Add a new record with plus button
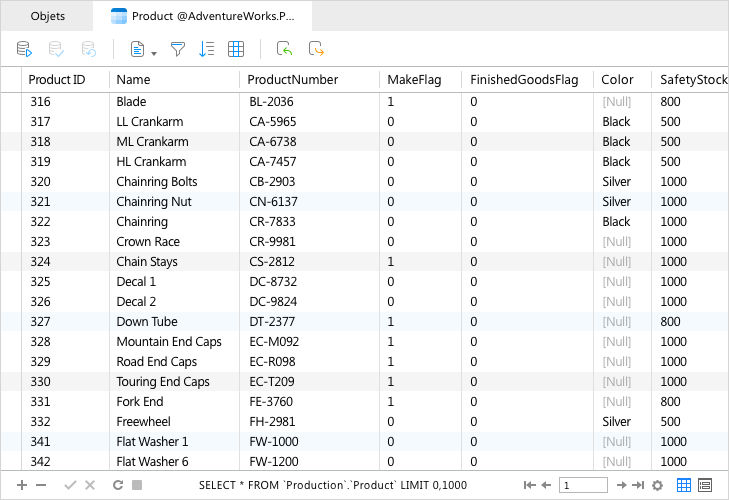 pyautogui.click(x=21, y=485)
